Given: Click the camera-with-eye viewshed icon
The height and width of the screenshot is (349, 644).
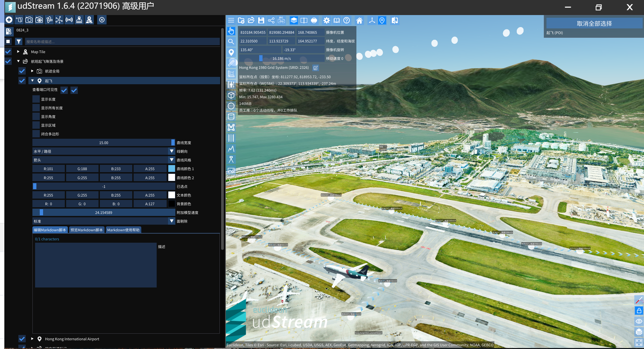Looking at the screenshot, I should tap(39, 20).
